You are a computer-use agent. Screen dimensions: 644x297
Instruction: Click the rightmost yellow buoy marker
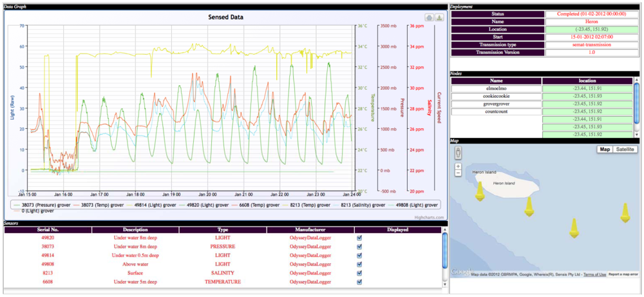[x=624, y=212]
